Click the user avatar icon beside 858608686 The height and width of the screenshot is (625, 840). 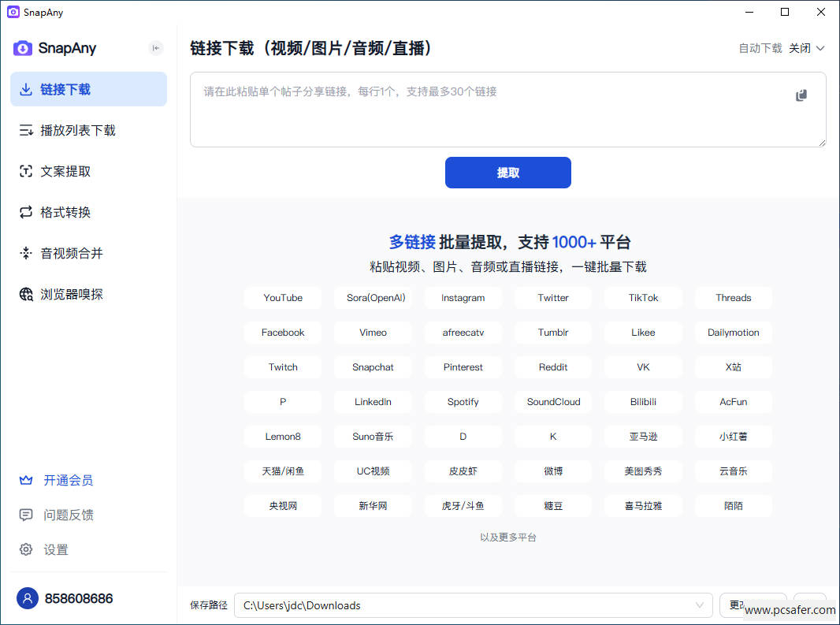28,598
